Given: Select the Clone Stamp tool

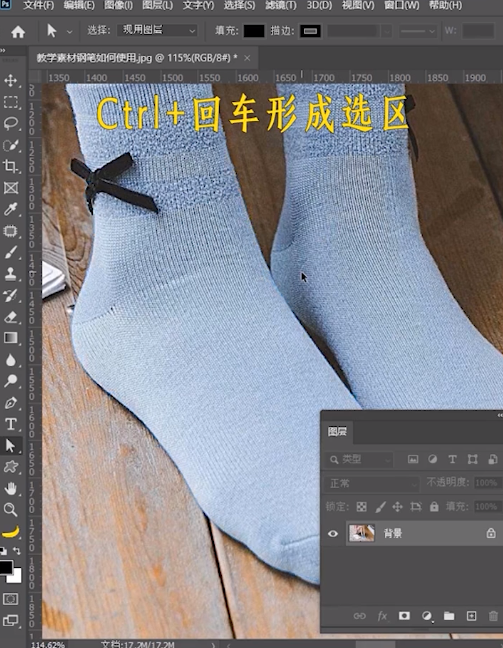Looking at the screenshot, I should pyautogui.click(x=11, y=274).
